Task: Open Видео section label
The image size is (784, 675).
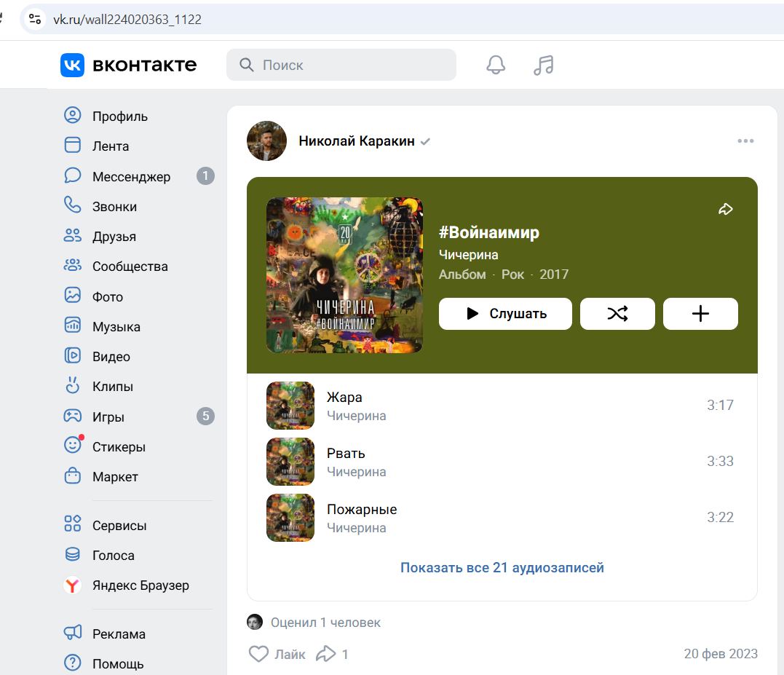Action: [x=111, y=357]
